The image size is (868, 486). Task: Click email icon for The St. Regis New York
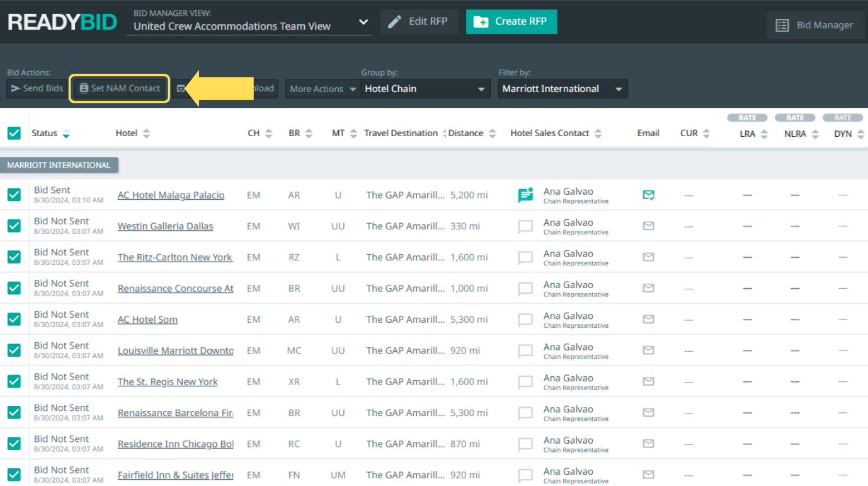coord(648,381)
